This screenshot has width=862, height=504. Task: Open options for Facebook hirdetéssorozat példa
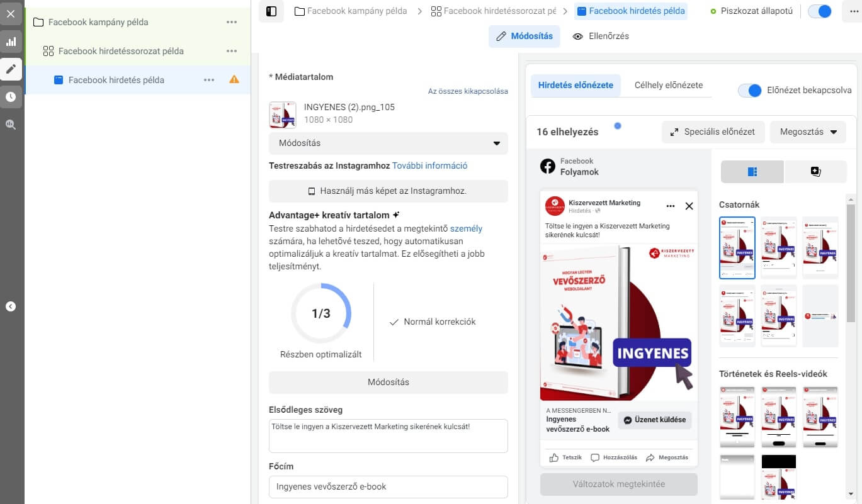click(232, 51)
